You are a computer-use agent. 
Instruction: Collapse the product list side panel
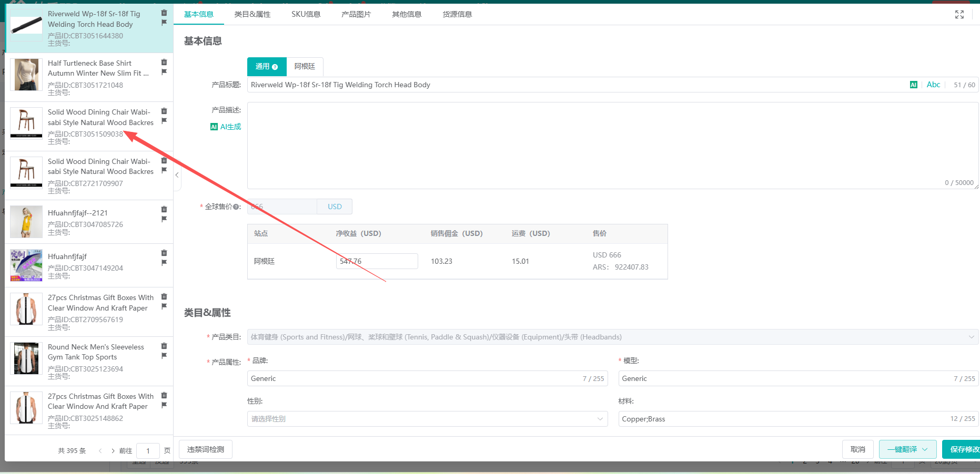pos(177,175)
